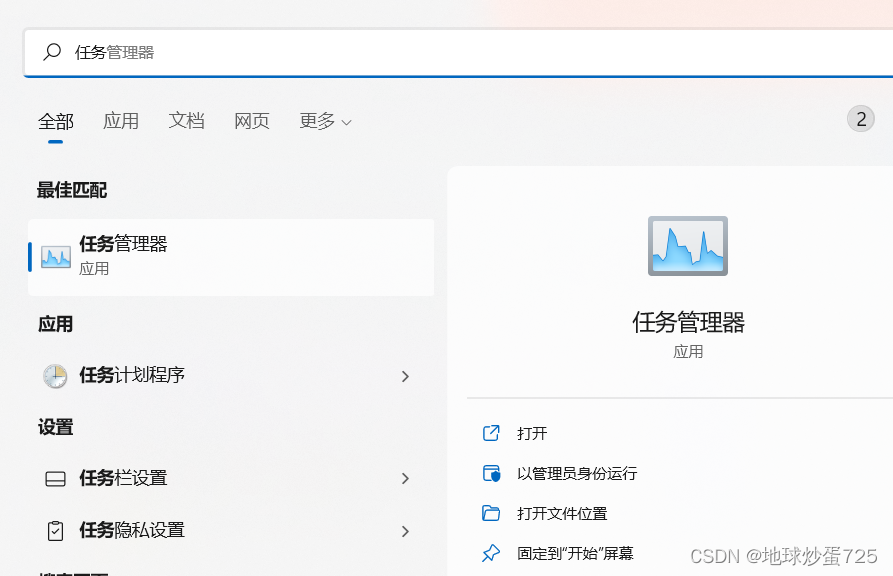Click the 任务隐私设置 clipboard icon
Screen dimensions: 893x576
point(53,531)
